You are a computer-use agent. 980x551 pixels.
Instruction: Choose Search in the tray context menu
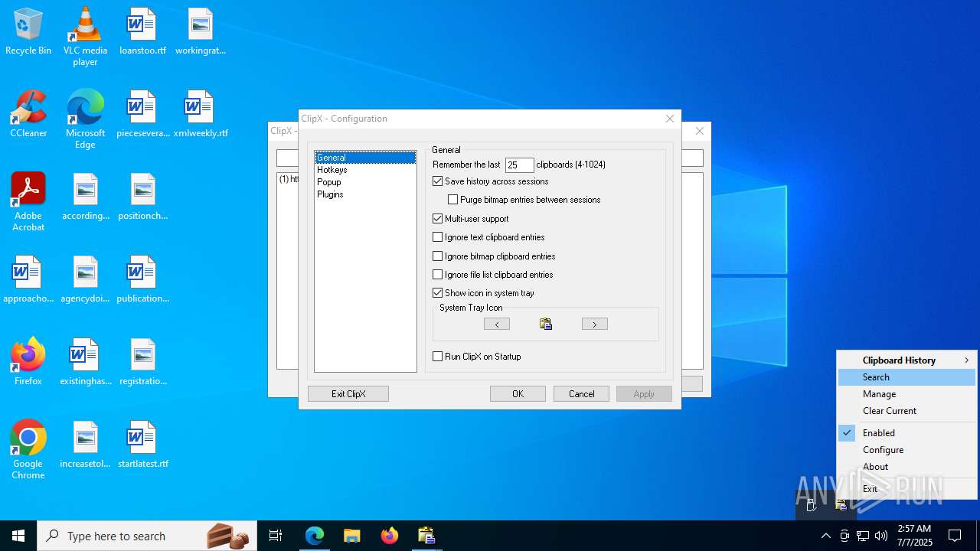pyautogui.click(x=906, y=377)
